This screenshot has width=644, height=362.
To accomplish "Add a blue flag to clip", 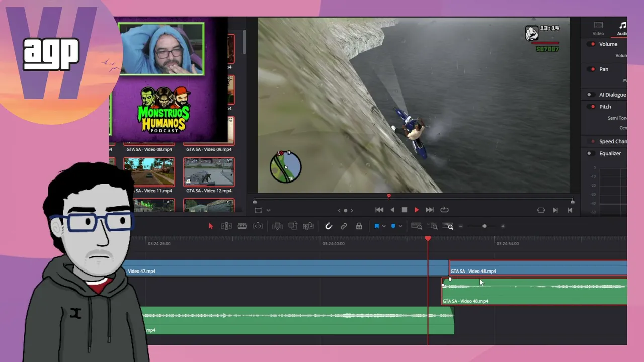I will [x=376, y=226].
